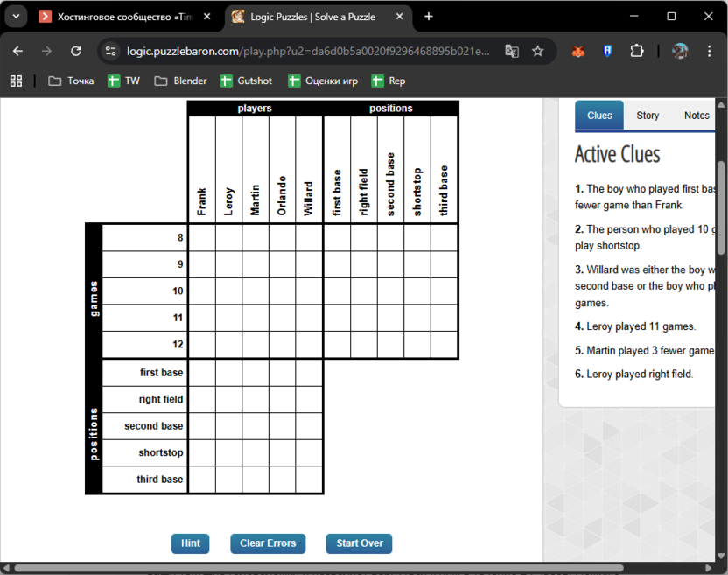Open the profile avatar menu
Screen dimensions: 728x575
pos(680,51)
